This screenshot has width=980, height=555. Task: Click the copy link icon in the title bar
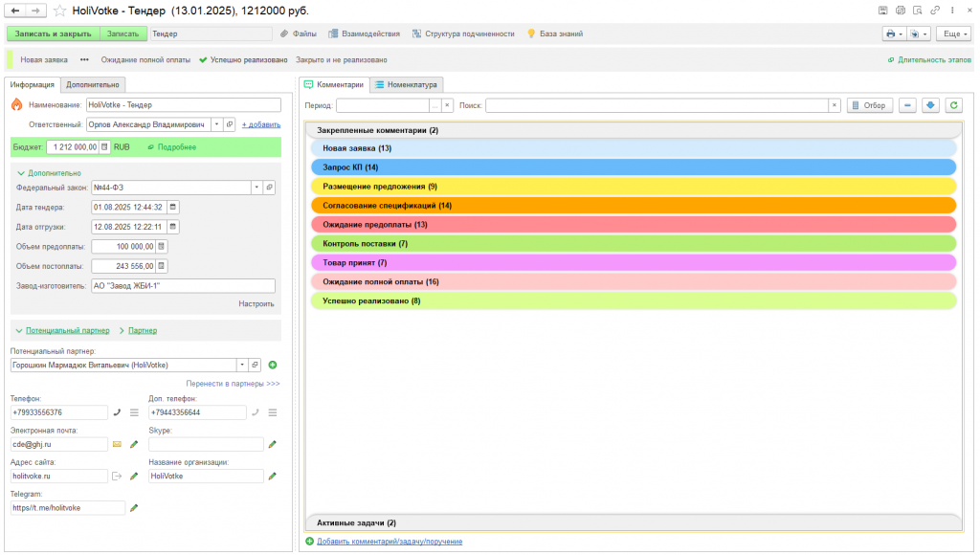pos(934,10)
